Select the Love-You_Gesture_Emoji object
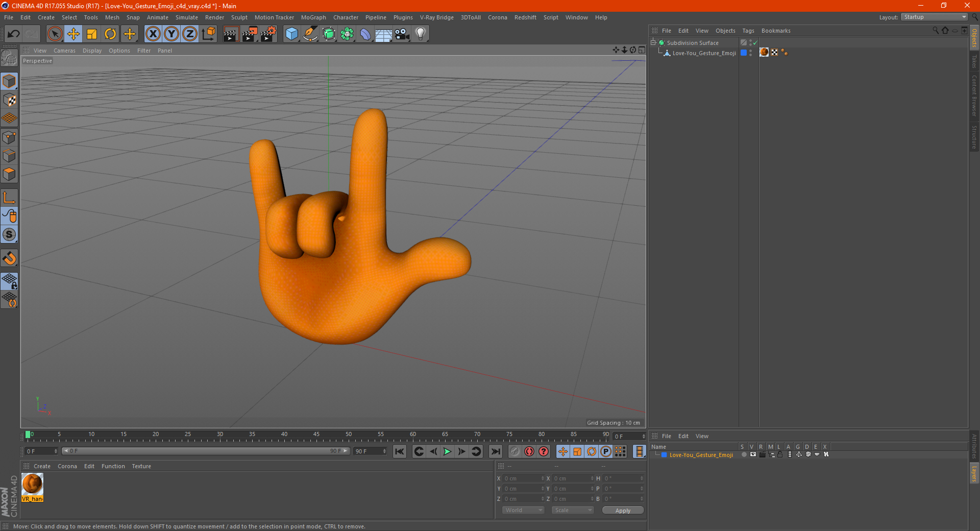980x531 pixels. (704, 53)
